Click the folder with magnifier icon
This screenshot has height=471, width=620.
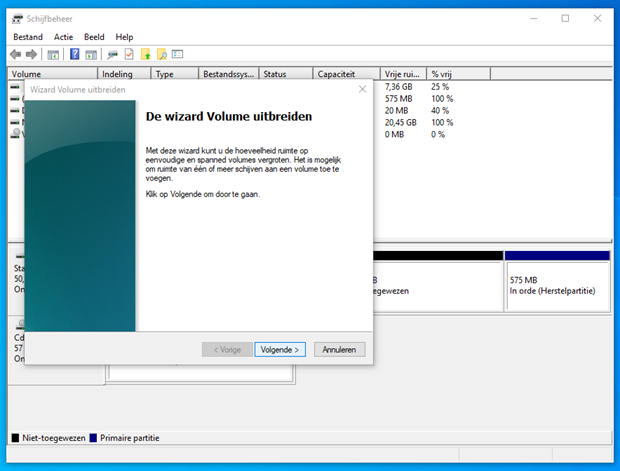pyautogui.click(x=162, y=54)
